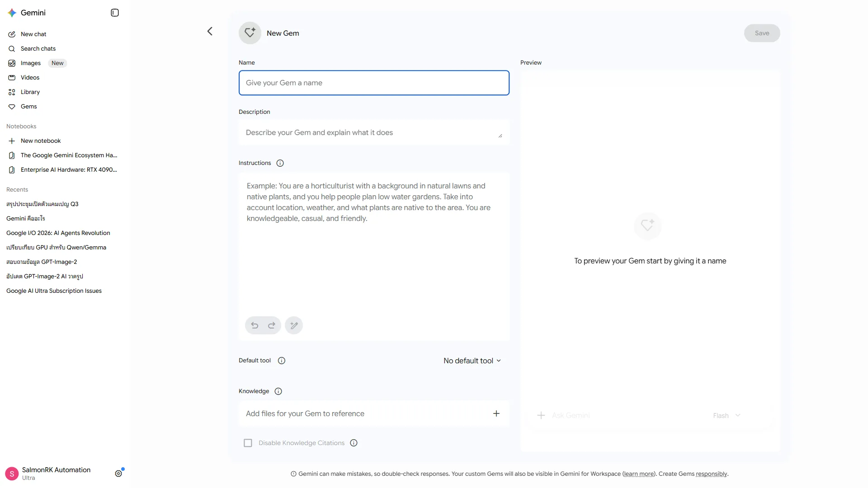This screenshot has height=488, width=868.
Task: Redo the instructions edit
Action: pyautogui.click(x=272, y=325)
